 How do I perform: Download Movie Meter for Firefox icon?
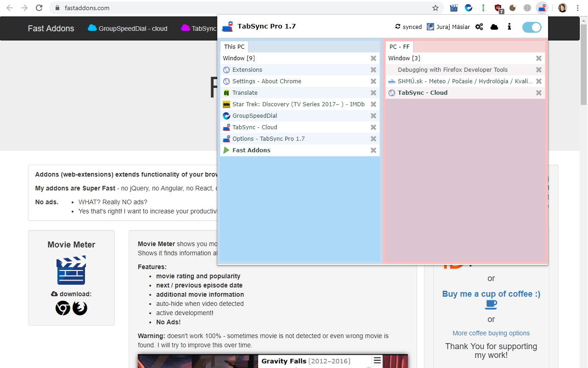tap(80, 308)
